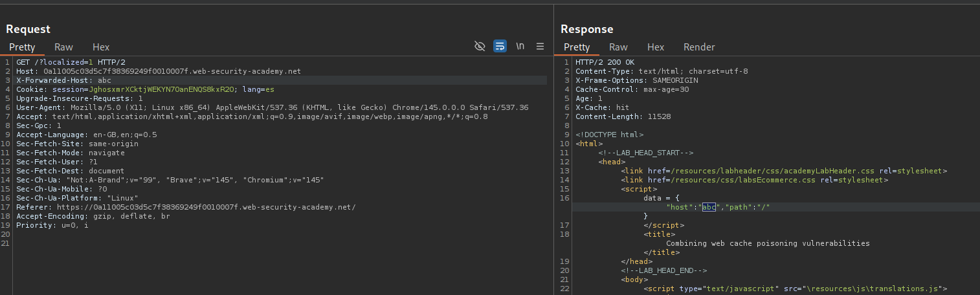The image size is (980, 295).
Task: Toggle line wrap icon in Request panel
Action: click(x=500, y=46)
